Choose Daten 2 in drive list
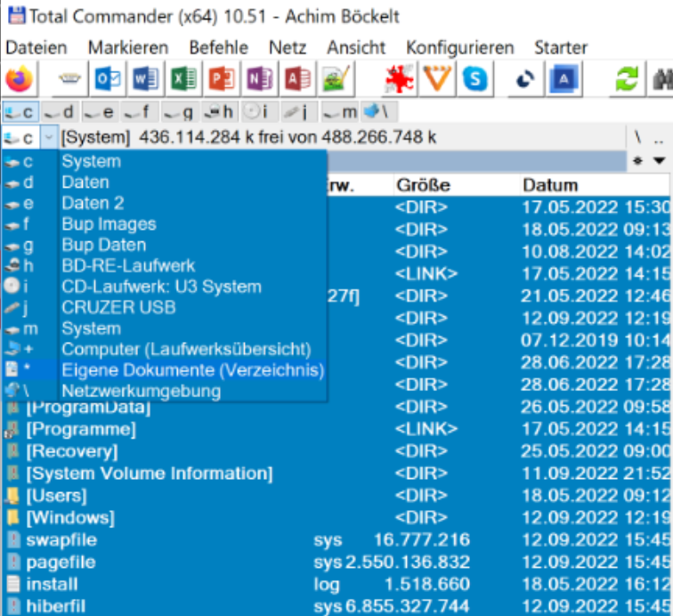Viewport: 673px width, 616px height. [164, 203]
